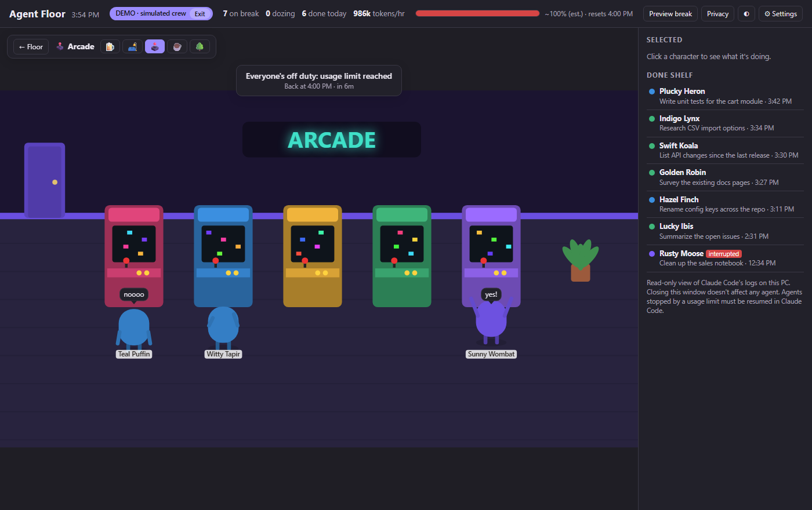This screenshot has height=510, width=812.
Task: Open the Swift Koala done shelf entry
Action: (x=725, y=150)
